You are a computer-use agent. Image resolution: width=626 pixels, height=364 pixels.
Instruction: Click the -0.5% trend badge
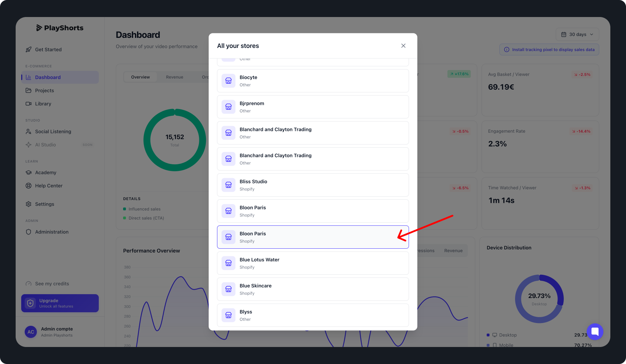pyautogui.click(x=460, y=131)
